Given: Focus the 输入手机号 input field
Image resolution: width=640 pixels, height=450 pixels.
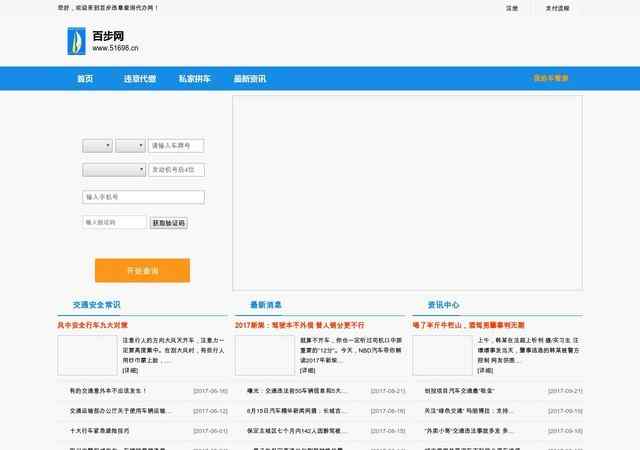Looking at the screenshot, I should [143, 197].
